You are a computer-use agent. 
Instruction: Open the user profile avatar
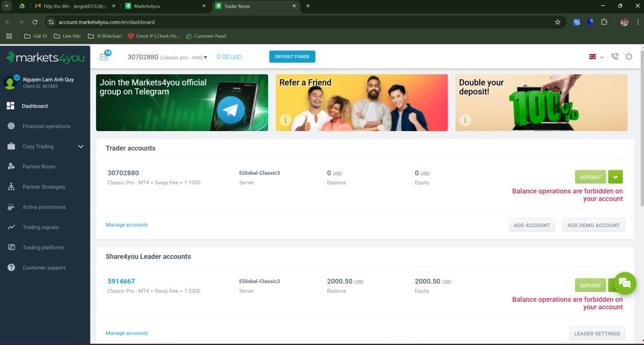[10, 82]
